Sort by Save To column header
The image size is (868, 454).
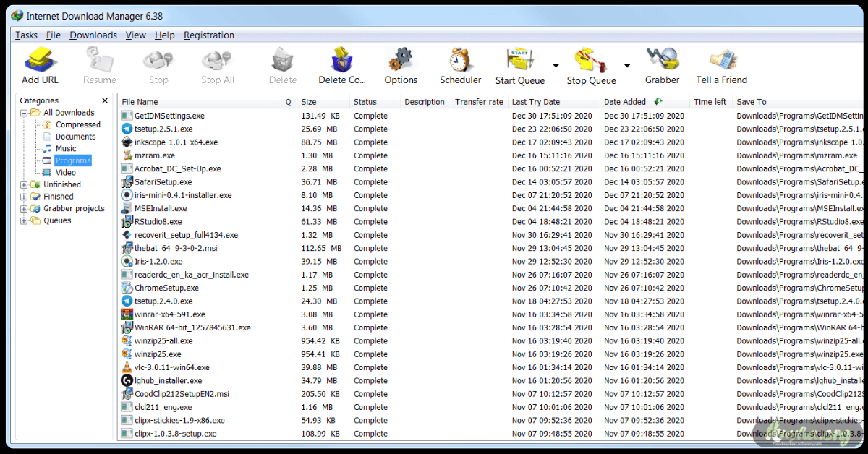tap(798, 102)
